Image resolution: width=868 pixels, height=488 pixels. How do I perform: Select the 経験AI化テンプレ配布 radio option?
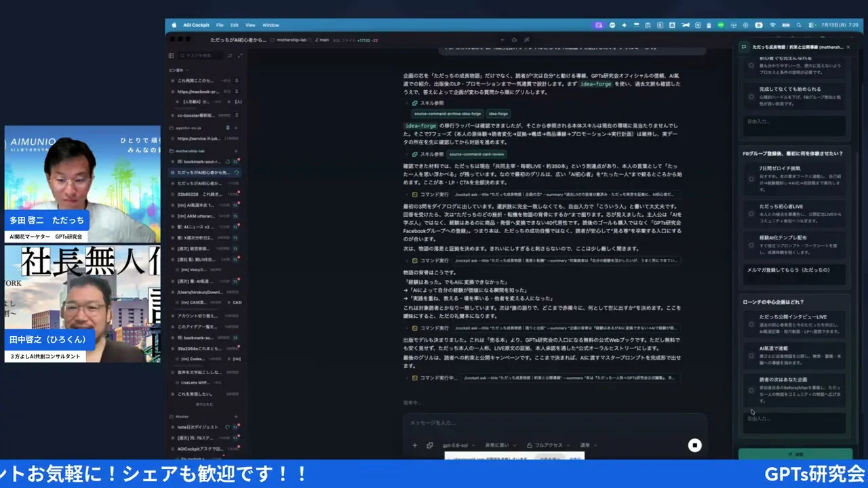pos(751,245)
